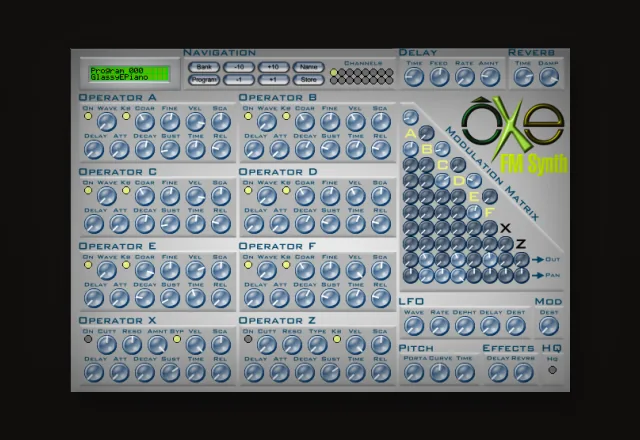This screenshot has height=440, width=640.
Task: Click Operator A Vel knob
Action: pyautogui.click(x=196, y=122)
